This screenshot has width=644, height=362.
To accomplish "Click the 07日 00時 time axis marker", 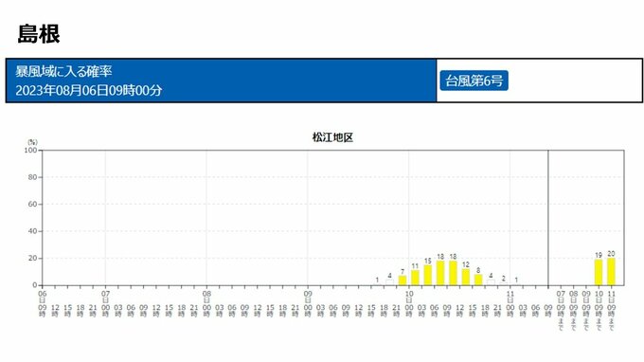I will (x=105, y=304).
